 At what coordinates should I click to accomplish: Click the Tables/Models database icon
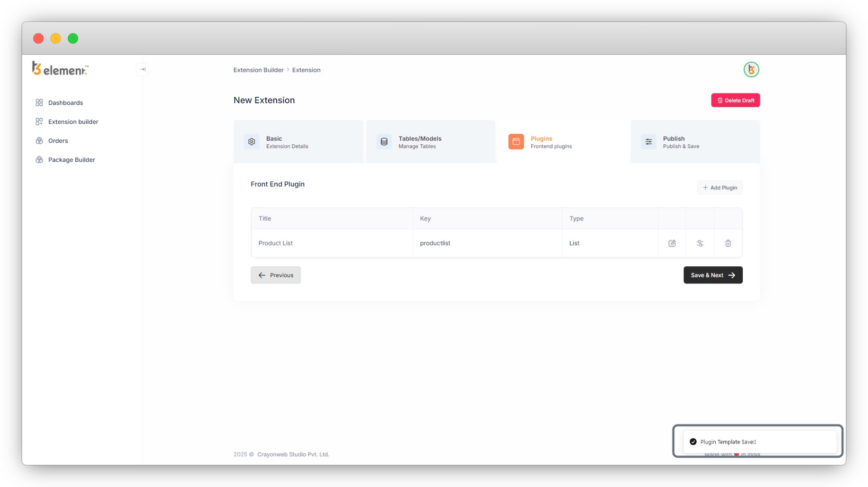point(384,142)
